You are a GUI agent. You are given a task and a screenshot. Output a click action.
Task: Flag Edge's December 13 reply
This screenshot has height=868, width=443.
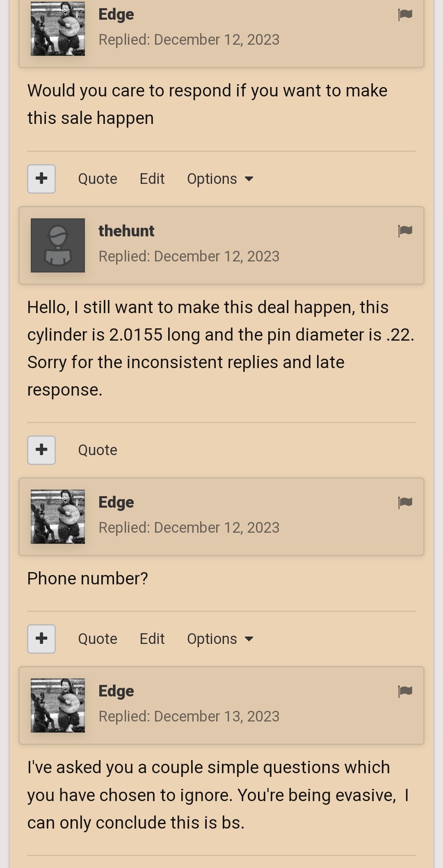tap(405, 692)
